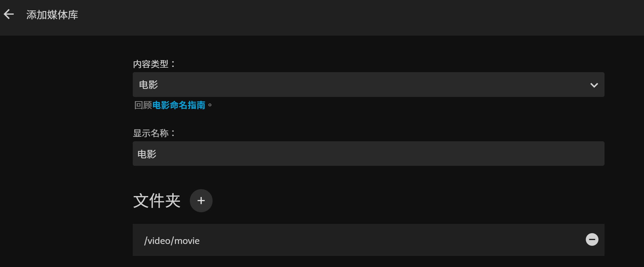644x267 pixels.
Task: Add a new folder with plus icon
Action: click(x=201, y=201)
